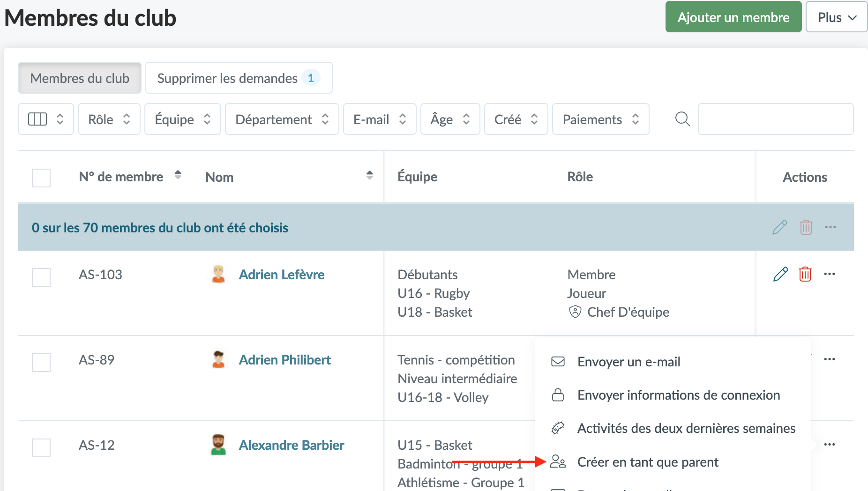Viewport: 868px width, 491px height.
Task: Open Adrien Philibert's profile link
Action: [x=285, y=360]
